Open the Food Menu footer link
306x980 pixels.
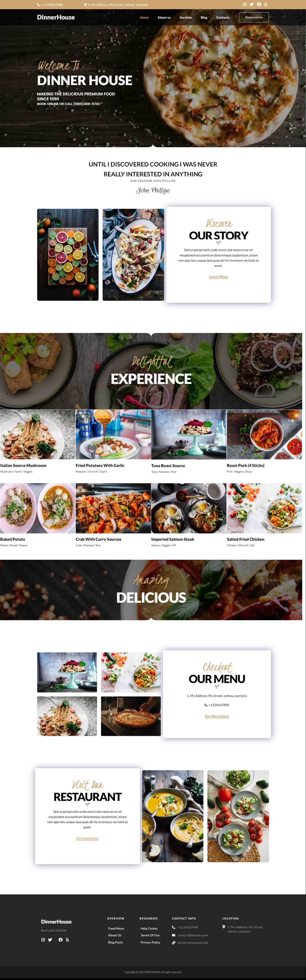pos(116,928)
